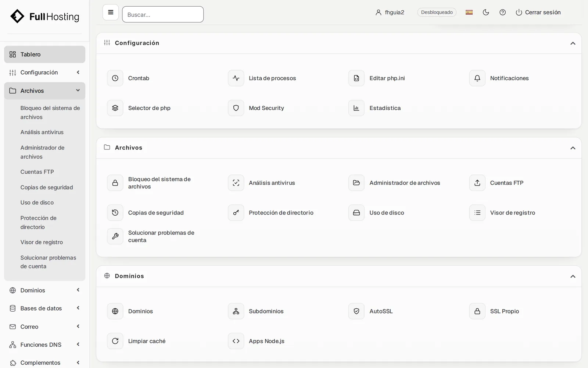Click the Estadística chart icon
The height and width of the screenshot is (368, 588).
coord(356,108)
